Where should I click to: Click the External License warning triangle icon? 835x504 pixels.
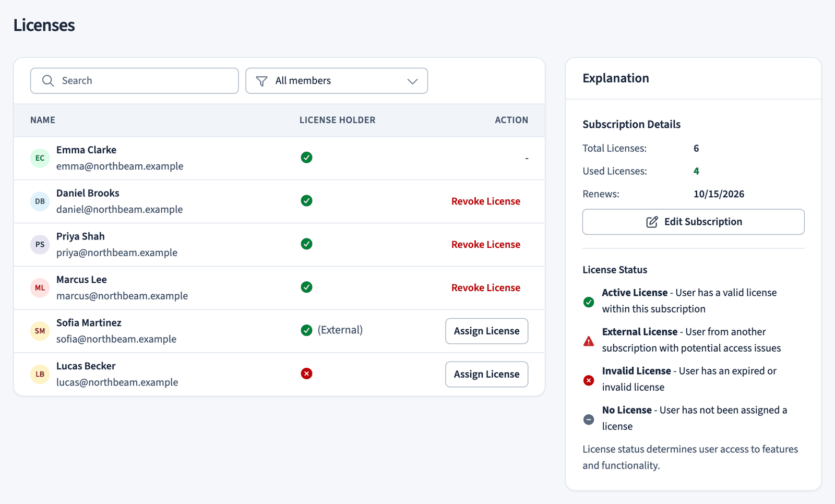(x=589, y=341)
